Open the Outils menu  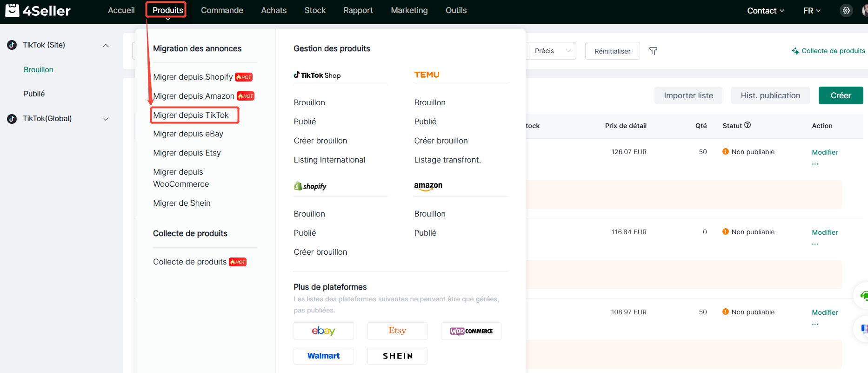click(456, 10)
